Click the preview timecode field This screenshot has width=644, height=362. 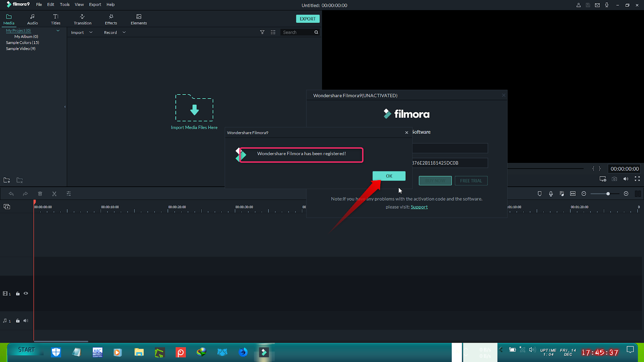[x=624, y=169]
